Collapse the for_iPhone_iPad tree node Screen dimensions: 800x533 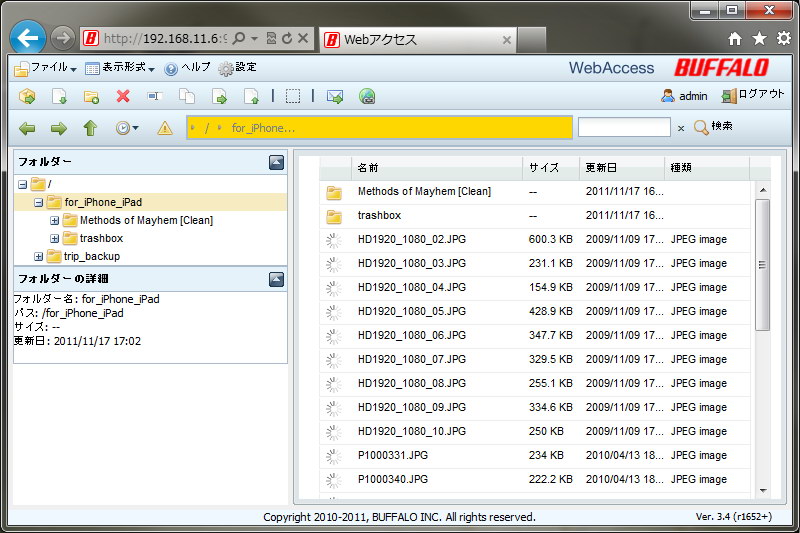coord(38,202)
